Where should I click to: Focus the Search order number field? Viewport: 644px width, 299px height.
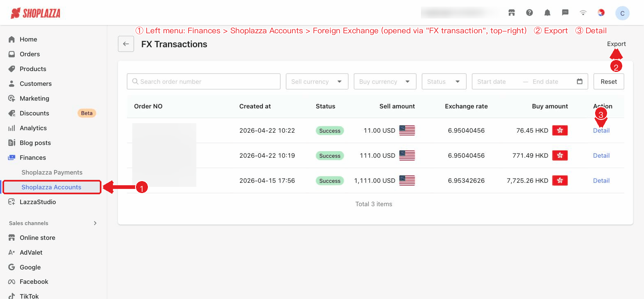(x=204, y=81)
